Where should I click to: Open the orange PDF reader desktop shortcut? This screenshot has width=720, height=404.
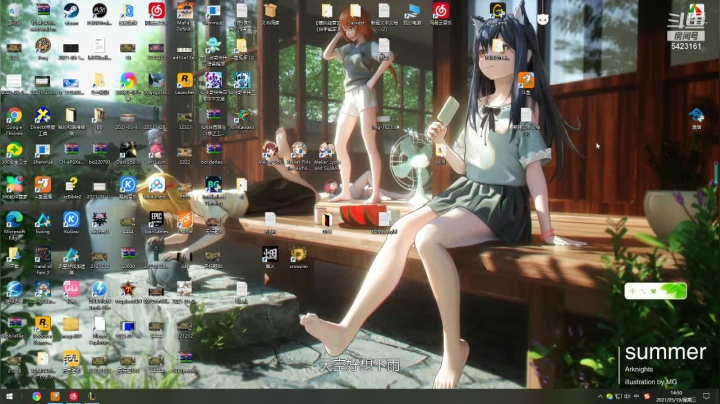pyautogui.click(x=185, y=220)
